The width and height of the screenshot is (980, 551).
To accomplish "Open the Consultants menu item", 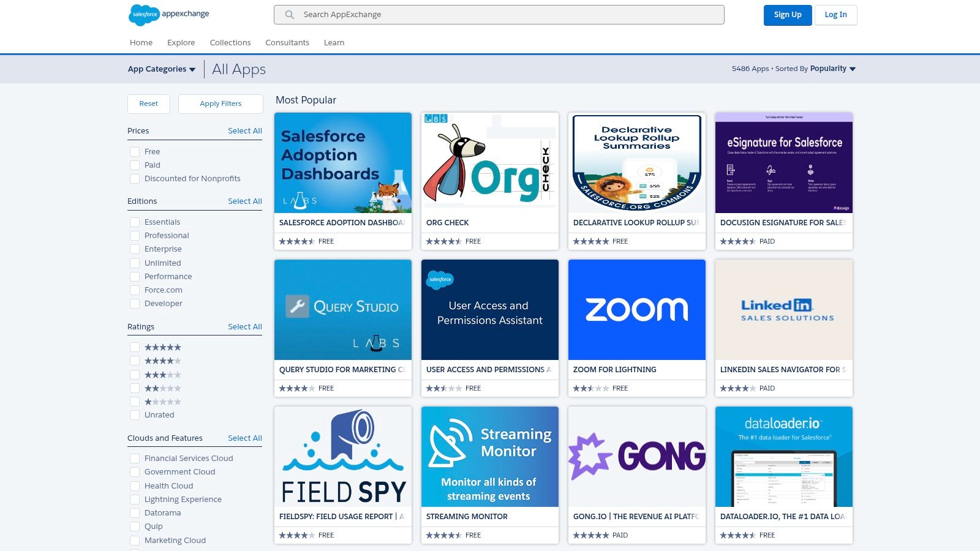I will point(287,42).
